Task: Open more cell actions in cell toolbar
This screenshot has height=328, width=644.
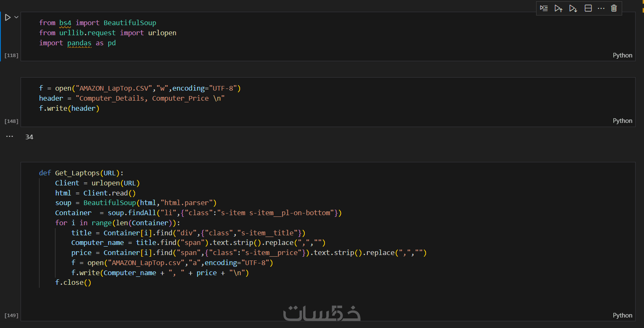Action: [x=601, y=8]
